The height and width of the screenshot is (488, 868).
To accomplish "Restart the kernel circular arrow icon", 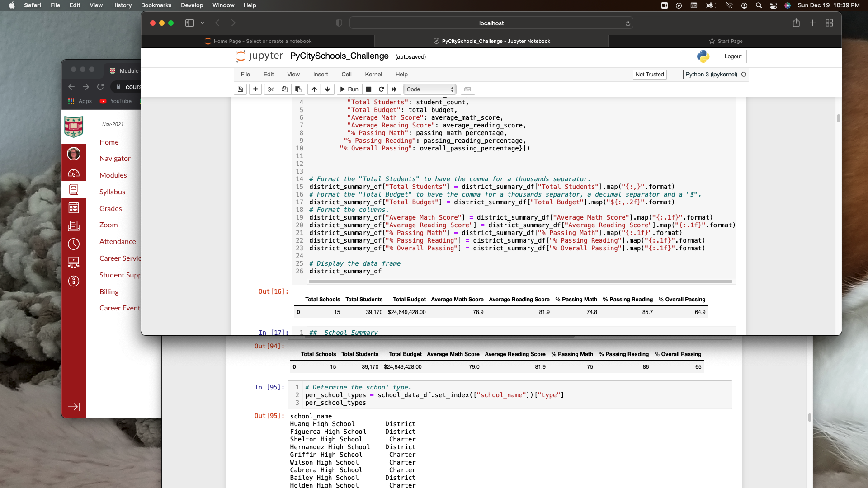I will tap(381, 89).
